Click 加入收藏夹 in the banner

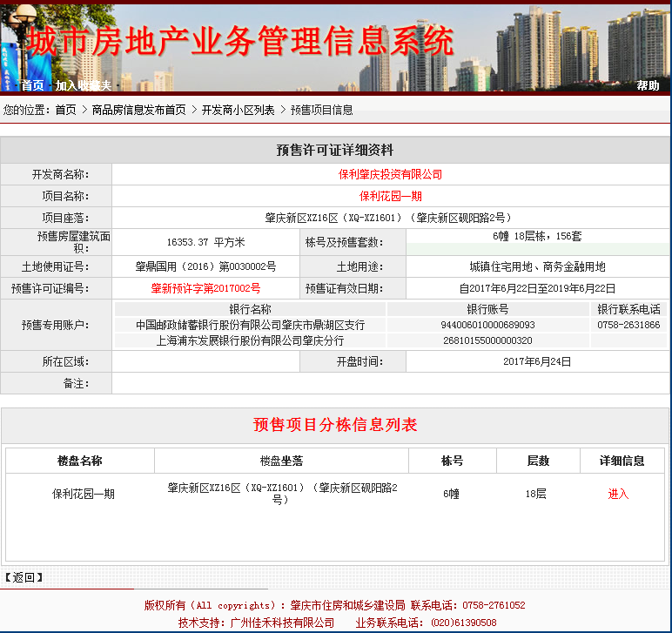coord(84,85)
